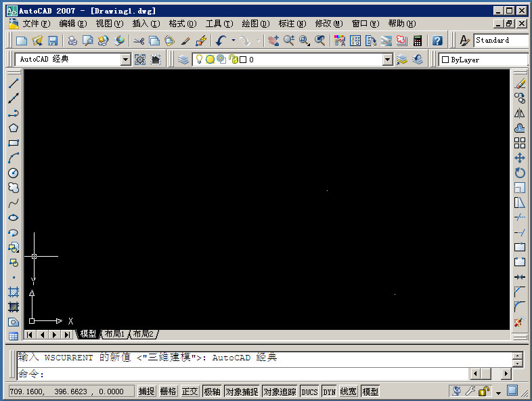Open the ByLayer color dropdown
Image resolution: width=532 pixels, height=401 pixels.
(x=483, y=60)
